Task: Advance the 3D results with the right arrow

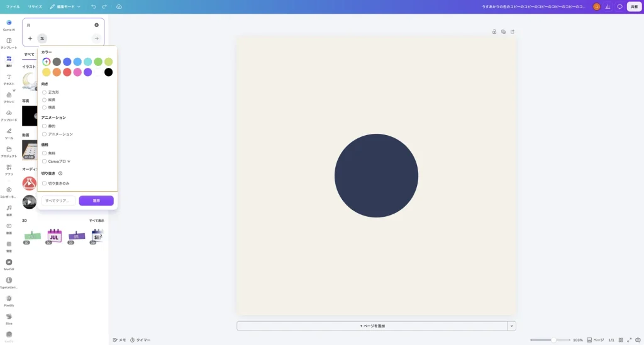Action: point(101,236)
